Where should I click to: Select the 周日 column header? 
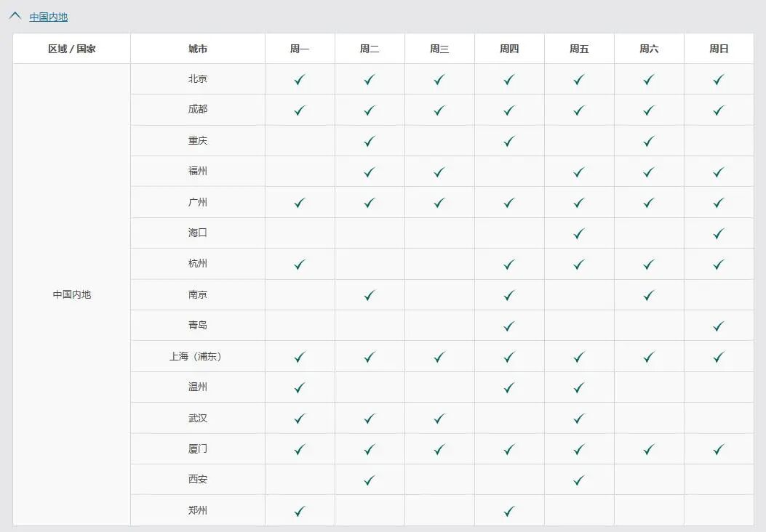[719, 49]
